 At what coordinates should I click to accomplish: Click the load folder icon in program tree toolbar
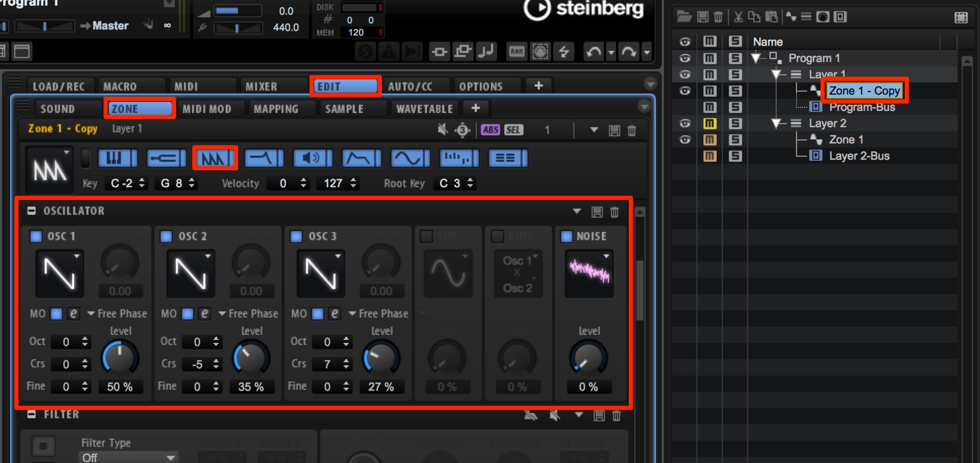[684, 17]
